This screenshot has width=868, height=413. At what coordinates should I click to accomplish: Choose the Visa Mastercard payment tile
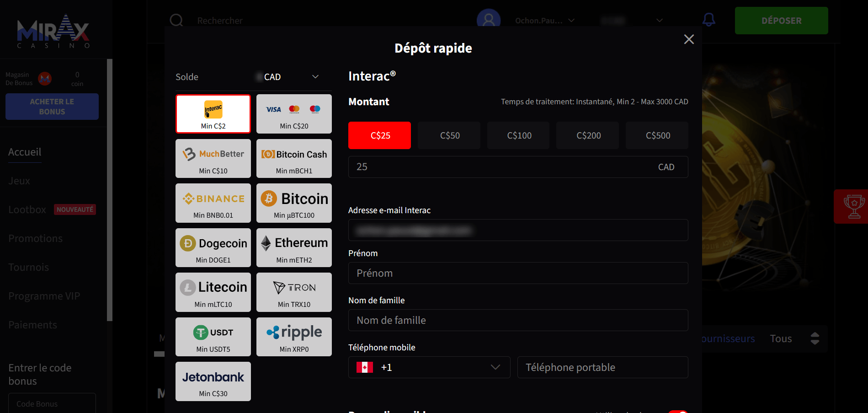[294, 114]
